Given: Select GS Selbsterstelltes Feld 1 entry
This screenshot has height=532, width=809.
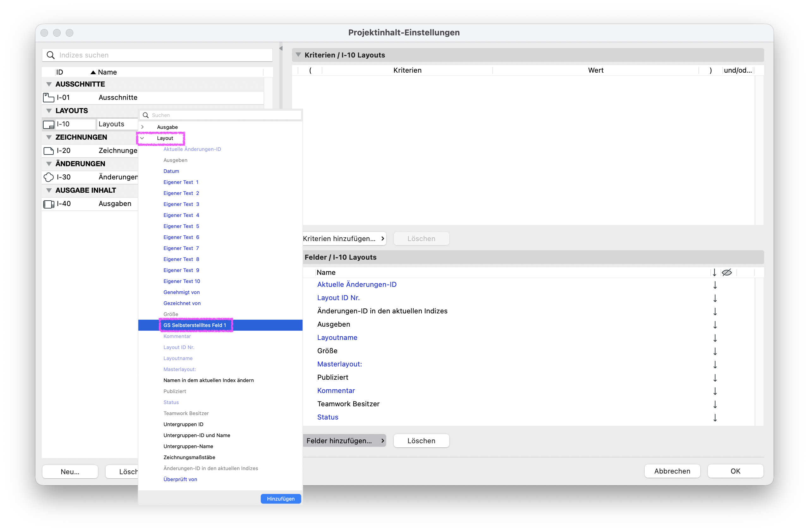Looking at the screenshot, I should (220, 325).
